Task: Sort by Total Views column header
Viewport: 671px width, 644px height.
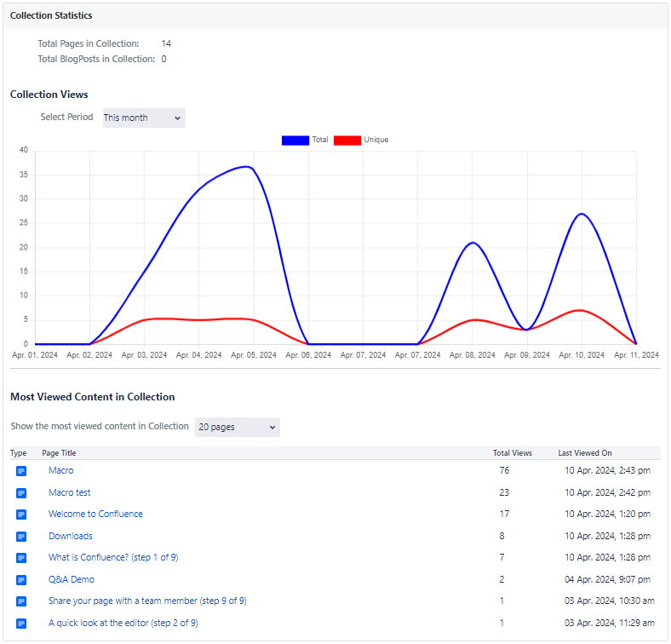Action: (512, 453)
